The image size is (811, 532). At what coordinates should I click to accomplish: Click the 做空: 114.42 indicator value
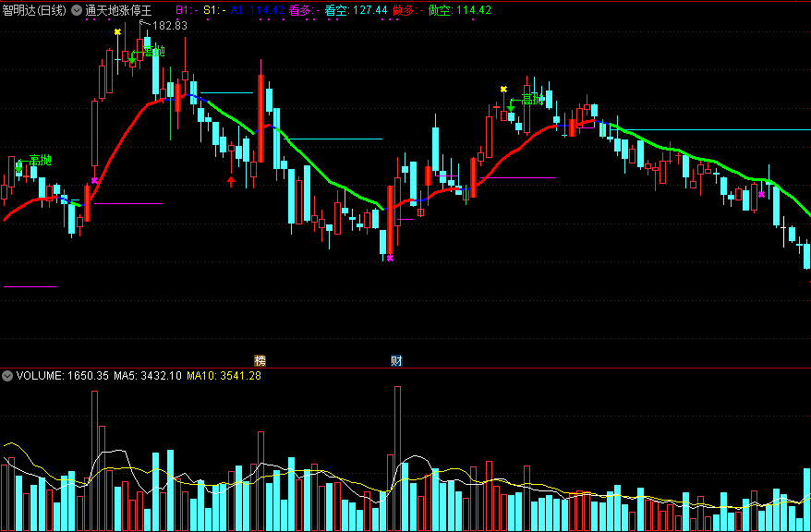(460, 10)
